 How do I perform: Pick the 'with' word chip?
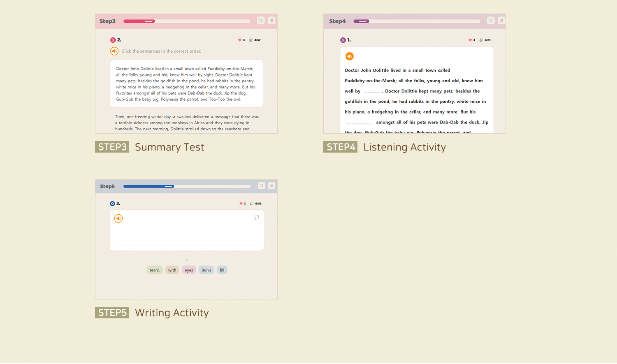pyautogui.click(x=172, y=270)
